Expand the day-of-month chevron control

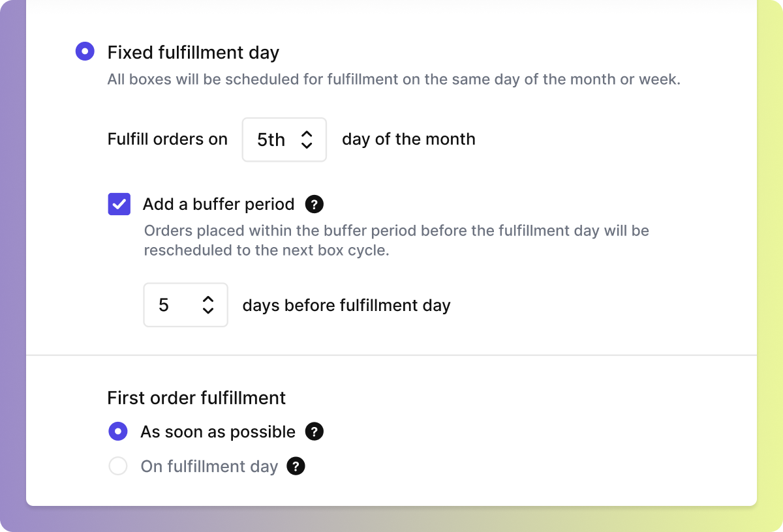tap(307, 140)
